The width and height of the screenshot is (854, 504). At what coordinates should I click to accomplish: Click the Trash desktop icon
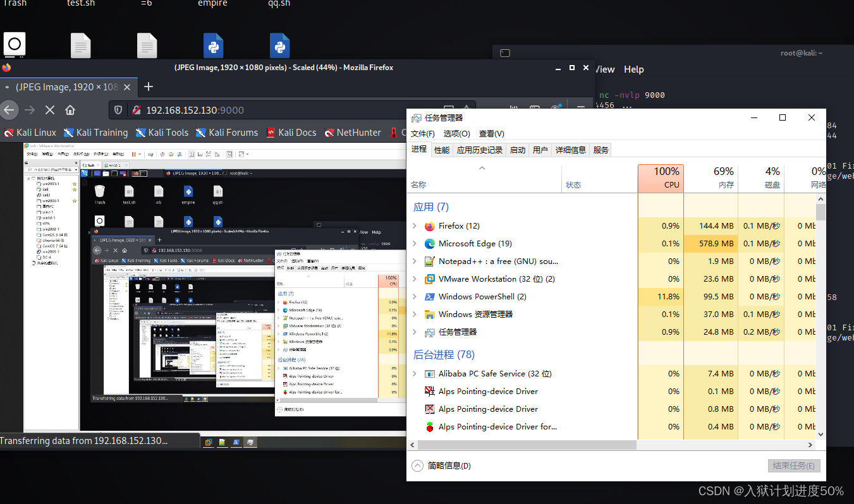pos(15,45)
